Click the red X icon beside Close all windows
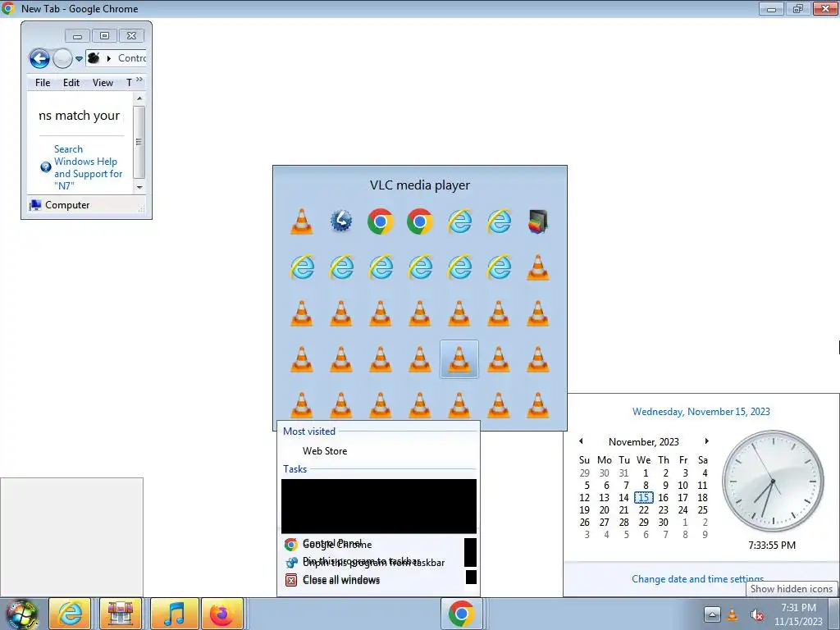 pos(291,580)
